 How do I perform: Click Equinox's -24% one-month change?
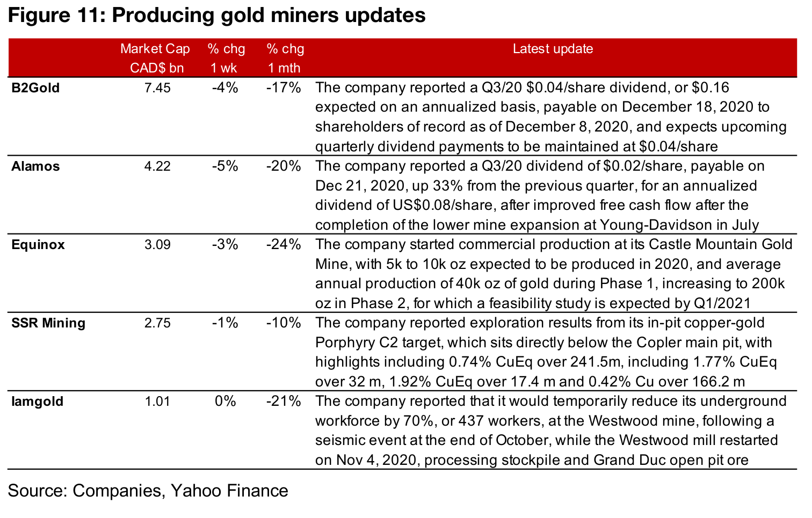coord(284,245)
